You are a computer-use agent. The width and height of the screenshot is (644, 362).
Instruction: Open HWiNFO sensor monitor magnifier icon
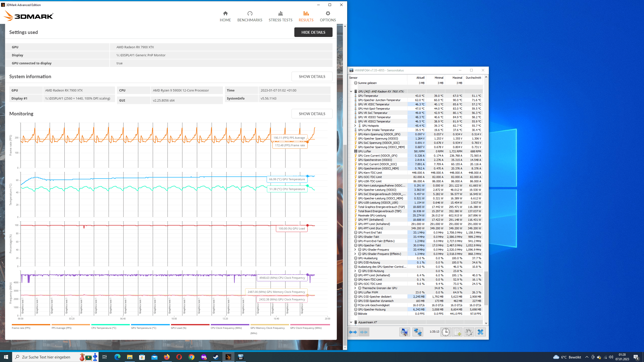click(405, 332)
